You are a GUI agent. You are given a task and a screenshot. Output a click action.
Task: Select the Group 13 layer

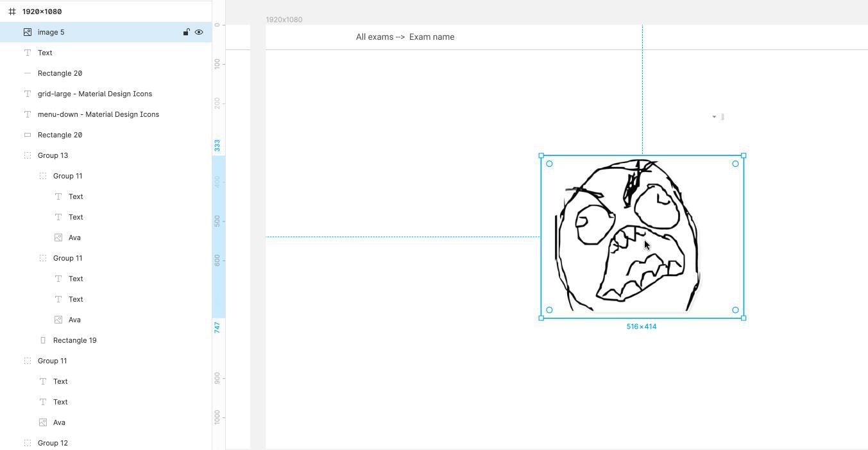pos(53,155)
